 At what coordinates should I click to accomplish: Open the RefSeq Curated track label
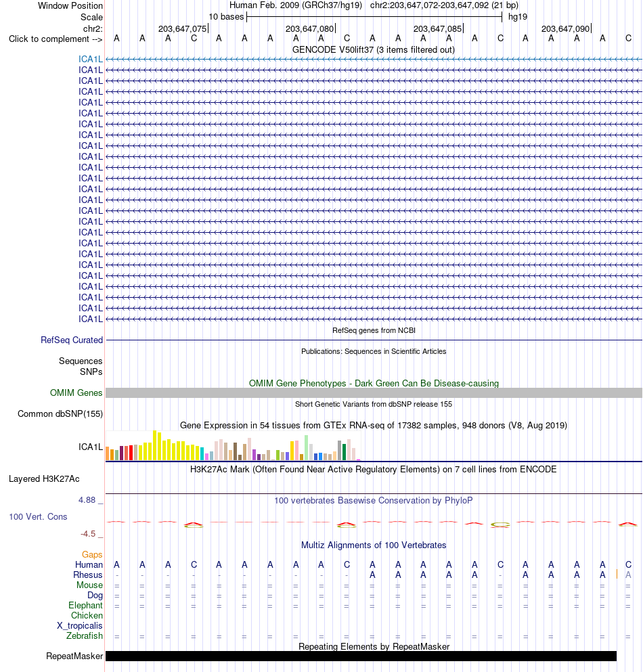[72, 340]
